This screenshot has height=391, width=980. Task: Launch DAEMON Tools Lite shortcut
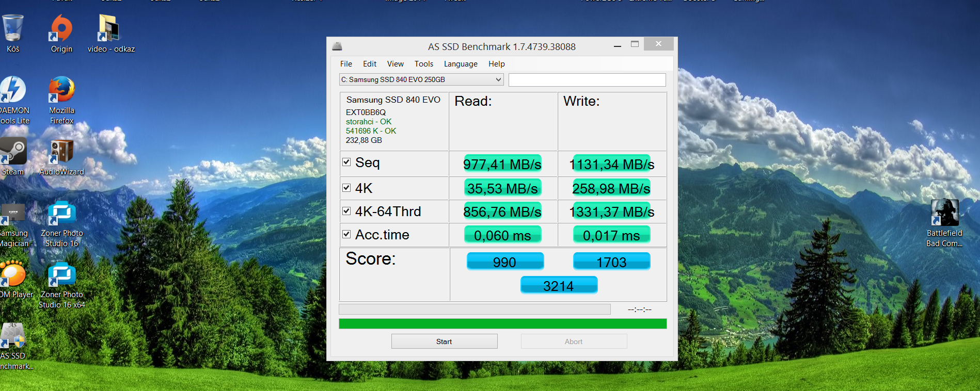[x=13, y=100]
